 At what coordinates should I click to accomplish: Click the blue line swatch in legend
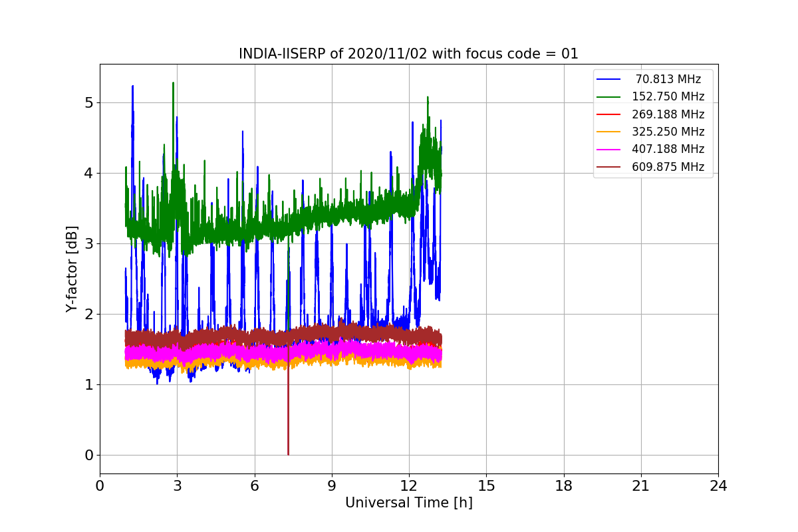click(x=608, y=79)
